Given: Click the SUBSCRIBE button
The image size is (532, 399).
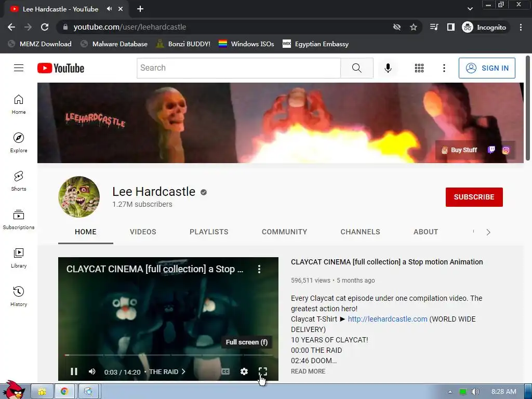Looking at the screenshot, I should click(474, 197).
